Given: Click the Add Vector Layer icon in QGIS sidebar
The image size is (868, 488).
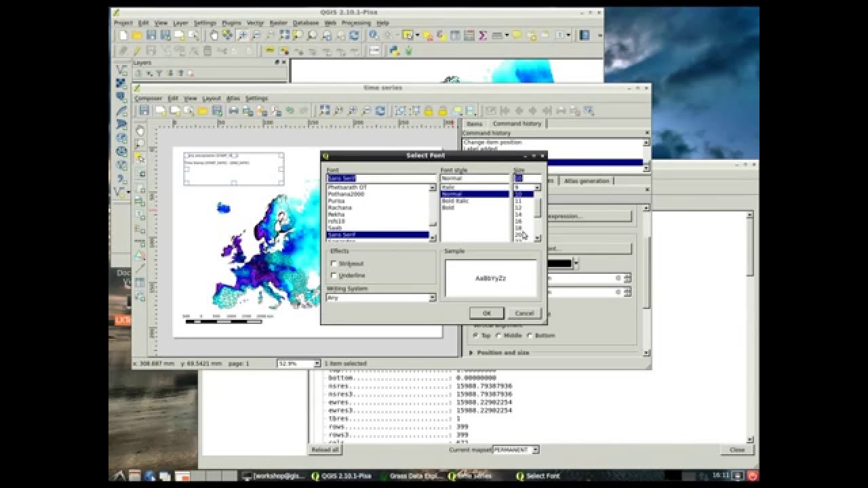Looking at the screenshot, I should (121, 70).
